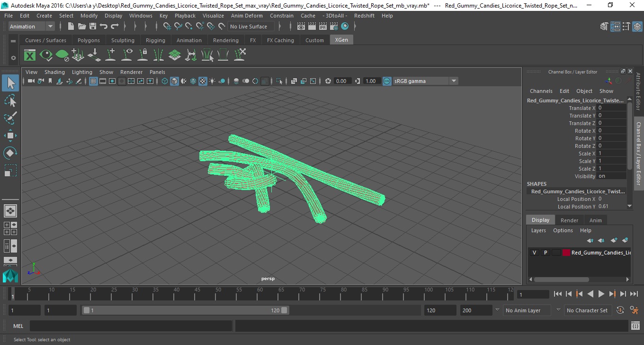Screen dimensions: 644x345
Task: Choose the Move tool in toolbox
Action: coord(10,136)
